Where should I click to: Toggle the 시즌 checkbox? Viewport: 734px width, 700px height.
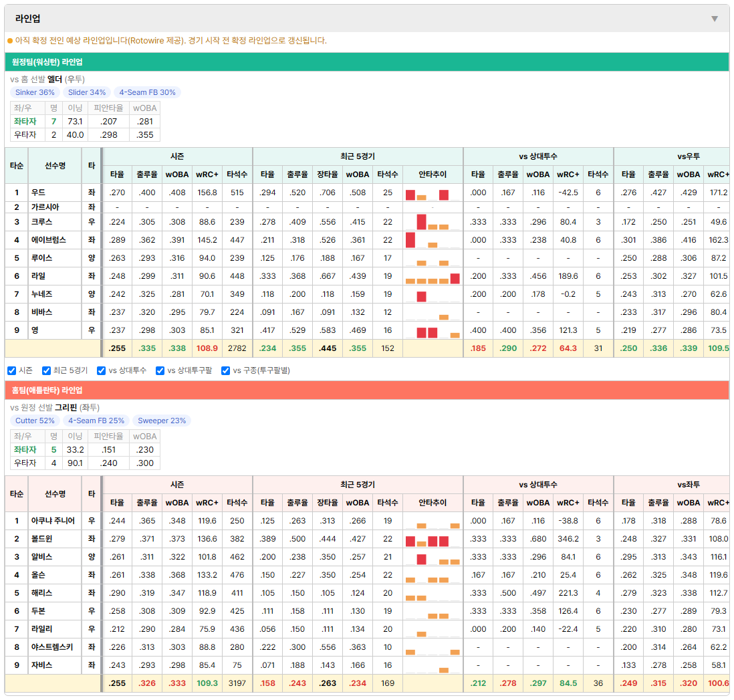[12, 370]
